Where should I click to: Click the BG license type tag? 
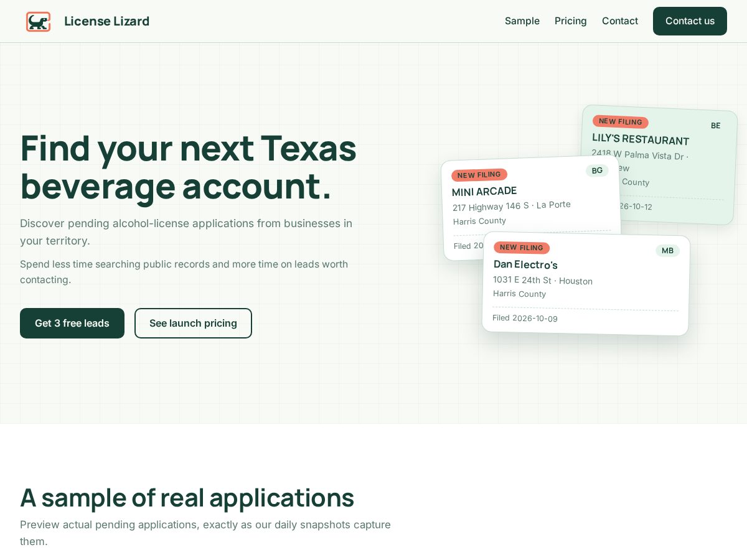click(x=597, y=170)
